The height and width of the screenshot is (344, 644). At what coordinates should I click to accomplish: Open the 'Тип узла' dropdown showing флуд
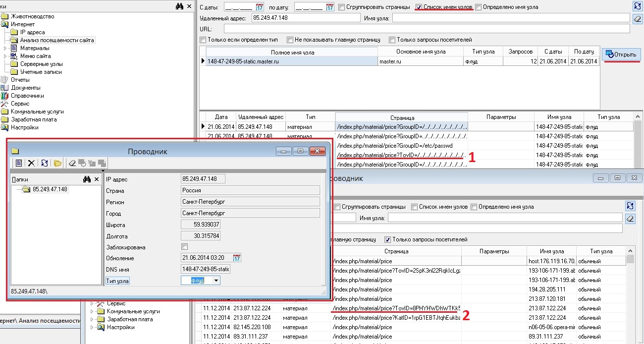click(x=215, y=281)
